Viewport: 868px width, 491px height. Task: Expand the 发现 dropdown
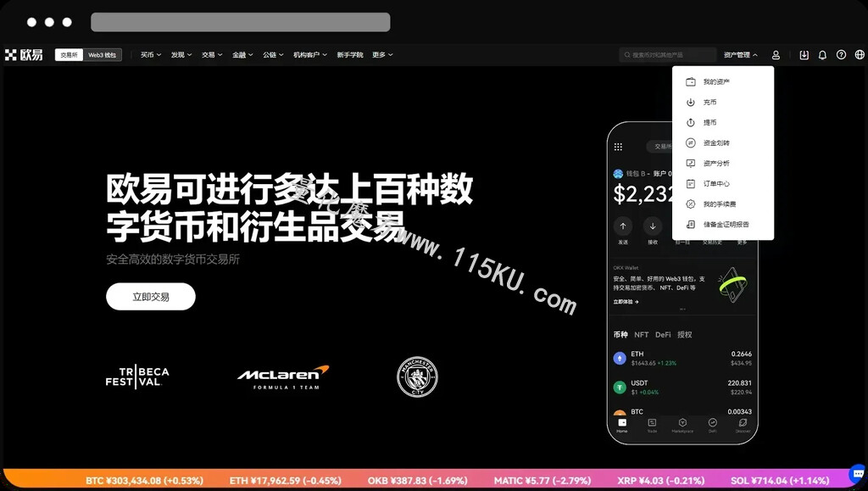(x=181, y=55)
